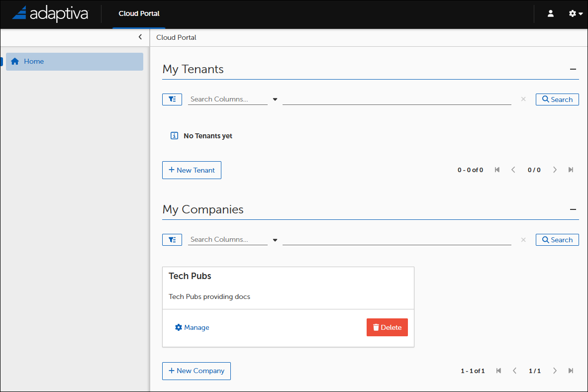Open the settings gear dropdown menu
588x392 pixels.
pos(576,13)
